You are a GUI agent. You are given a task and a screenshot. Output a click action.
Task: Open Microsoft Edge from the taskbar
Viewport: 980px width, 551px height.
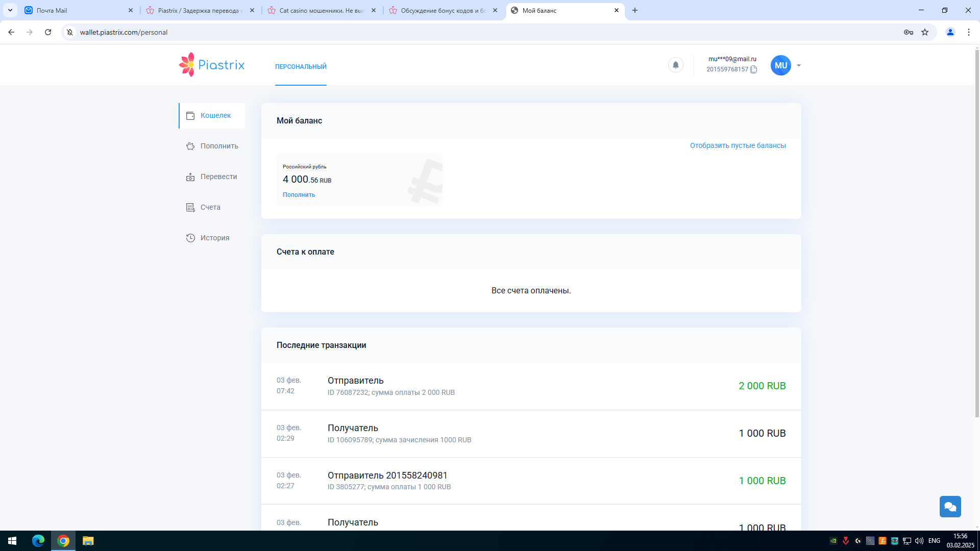click(38, 541)
